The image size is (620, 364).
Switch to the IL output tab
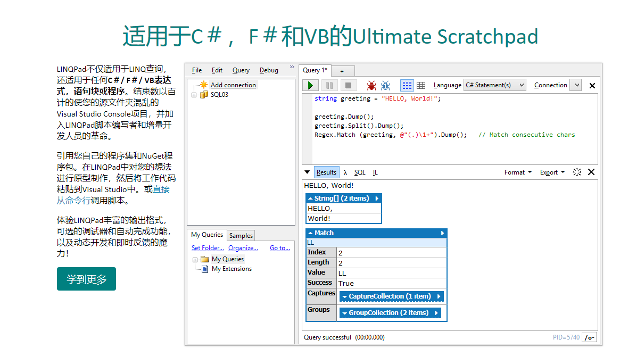(375, 172)
